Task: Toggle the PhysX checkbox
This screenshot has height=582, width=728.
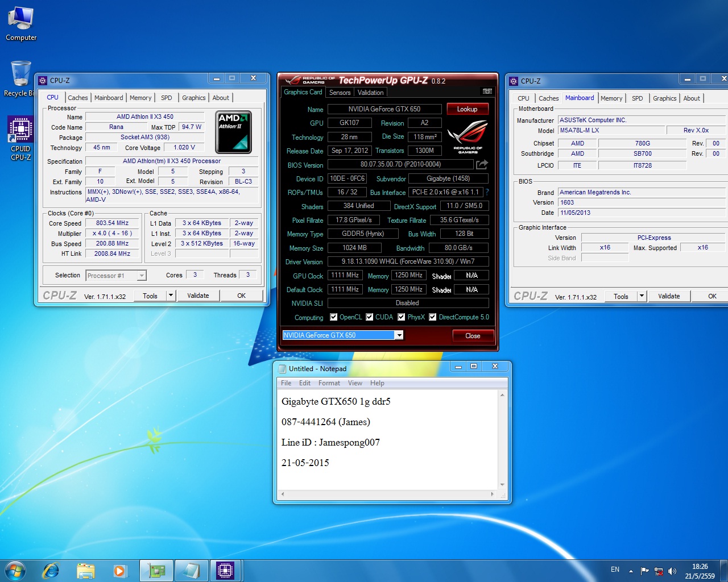Action: 402,317
